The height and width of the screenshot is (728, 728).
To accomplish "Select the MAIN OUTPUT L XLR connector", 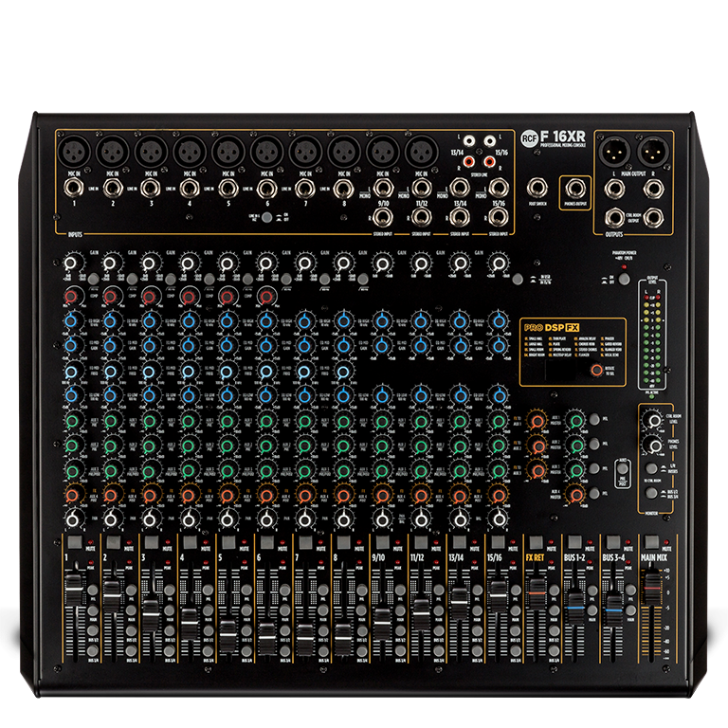I will [x=614, y=152].
